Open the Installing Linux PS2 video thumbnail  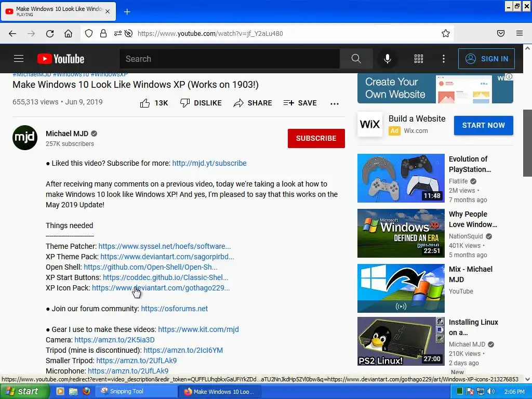(401, 341)
